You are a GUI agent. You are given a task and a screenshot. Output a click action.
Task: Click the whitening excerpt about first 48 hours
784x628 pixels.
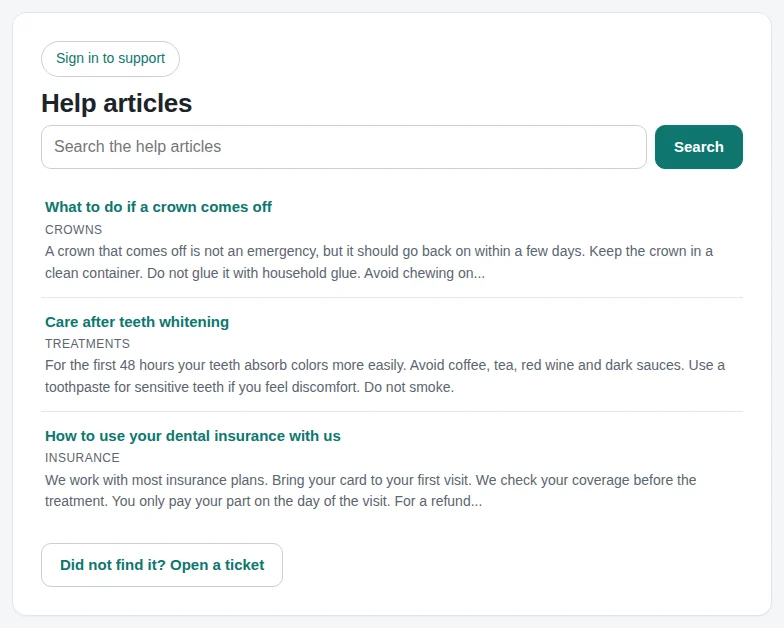(384, 376)
